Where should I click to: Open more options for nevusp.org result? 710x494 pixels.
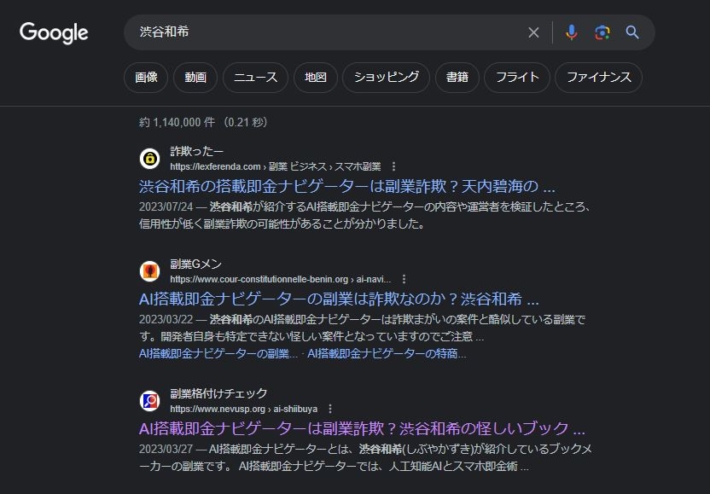330,409
